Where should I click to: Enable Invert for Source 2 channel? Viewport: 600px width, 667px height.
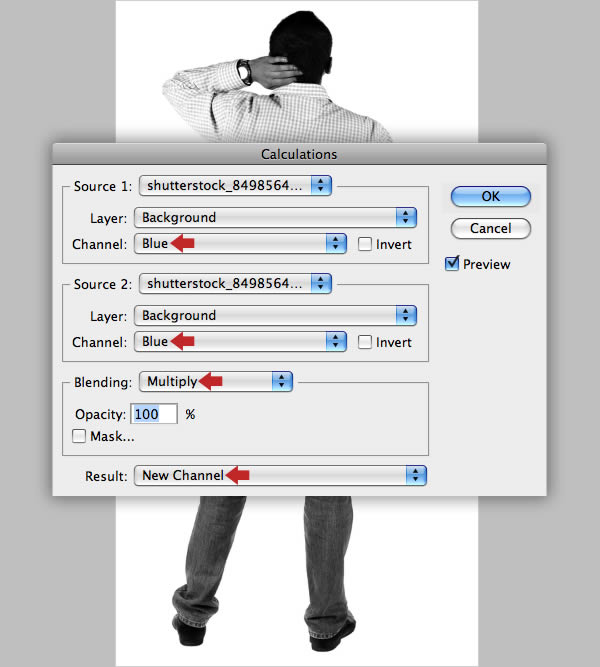pos(365,342)
